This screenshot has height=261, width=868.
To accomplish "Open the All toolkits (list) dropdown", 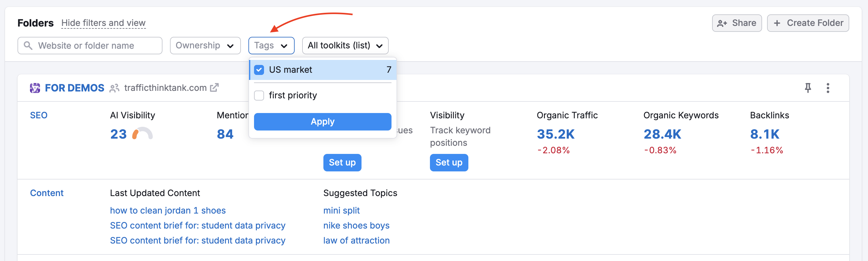I will pyautogui.click(x=345, y=46).
